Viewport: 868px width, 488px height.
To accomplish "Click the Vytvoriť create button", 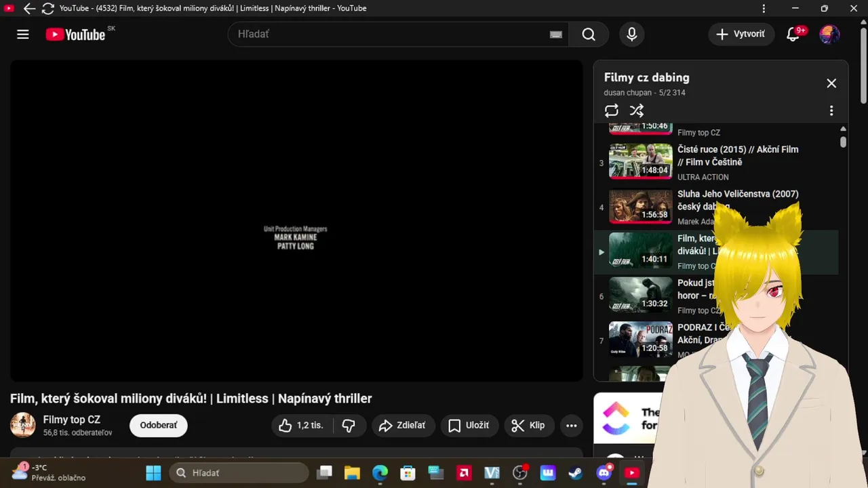I will (741, 35).
